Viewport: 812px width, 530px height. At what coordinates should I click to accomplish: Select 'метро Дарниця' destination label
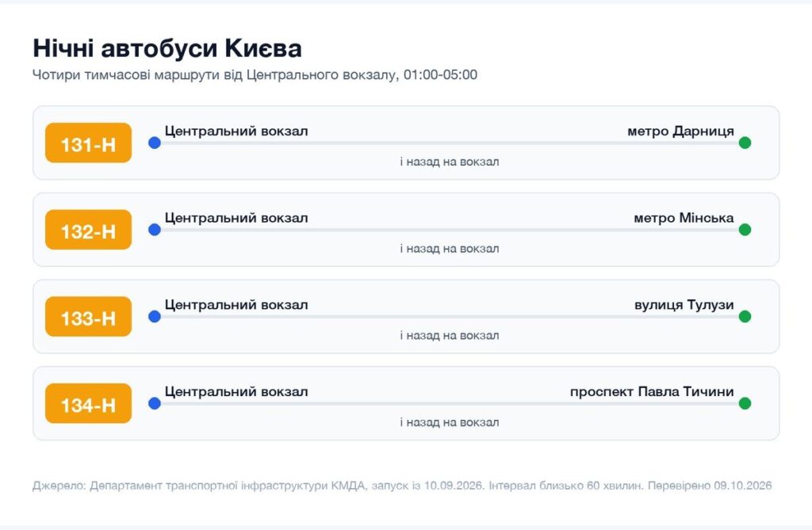tap(680, 131)
